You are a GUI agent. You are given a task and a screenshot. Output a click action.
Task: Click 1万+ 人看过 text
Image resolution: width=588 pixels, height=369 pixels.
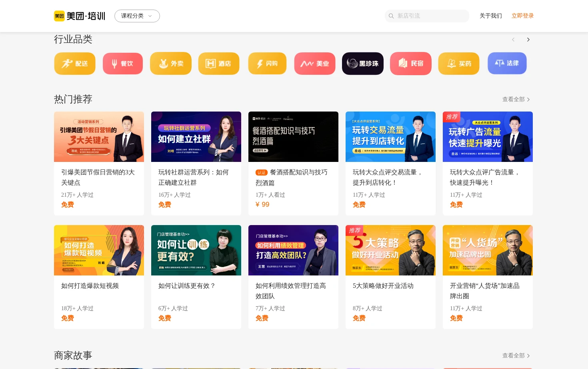(270, 195)
